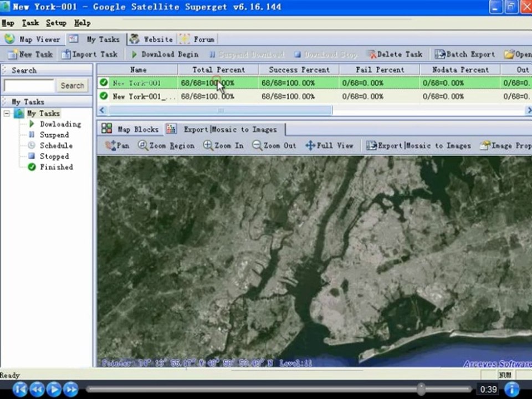Image resolution: width=532 pixels, height=399 pixels.
Task: Select the My Tasks root tree item
Action: [43, 113]
